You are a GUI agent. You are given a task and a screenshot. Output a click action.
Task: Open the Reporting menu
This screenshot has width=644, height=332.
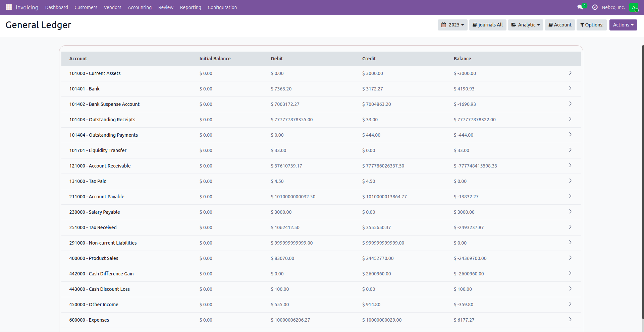190,7
